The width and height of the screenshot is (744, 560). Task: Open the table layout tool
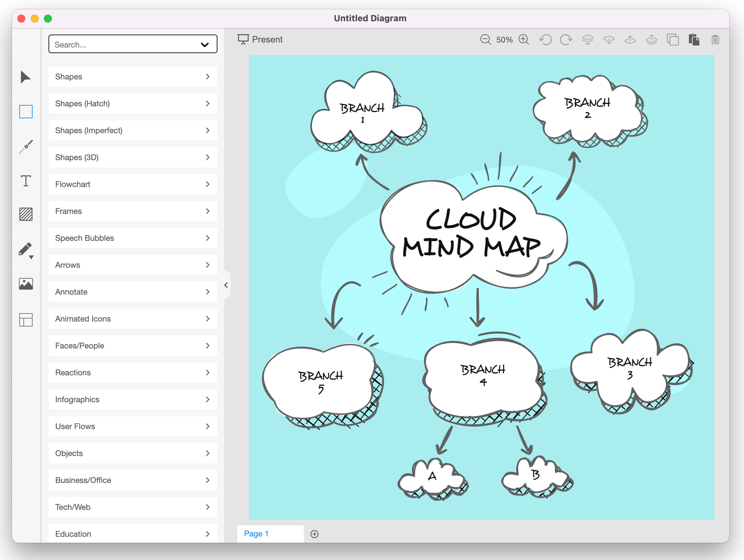coord(26,320)
